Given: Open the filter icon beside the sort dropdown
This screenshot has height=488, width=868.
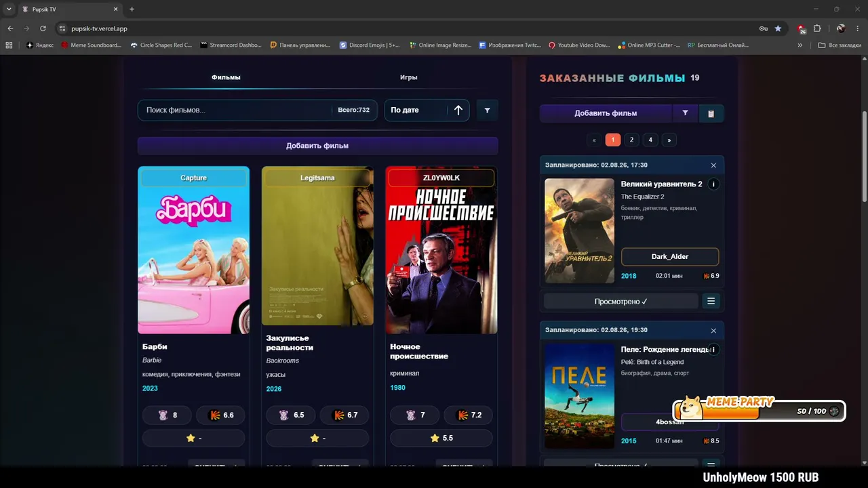Looking at the screenshot, I should 487,110.
